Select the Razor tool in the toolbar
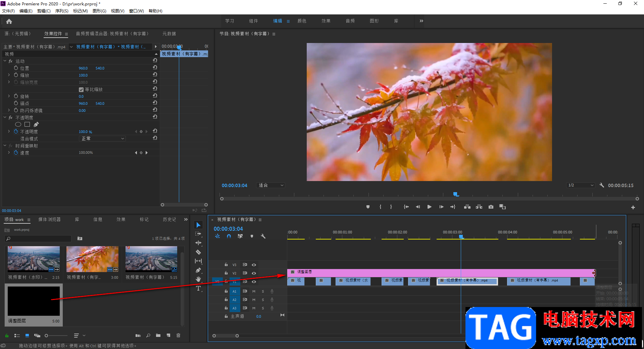The image size is (644, 349). pyautogui.click(x=198, y=252)
